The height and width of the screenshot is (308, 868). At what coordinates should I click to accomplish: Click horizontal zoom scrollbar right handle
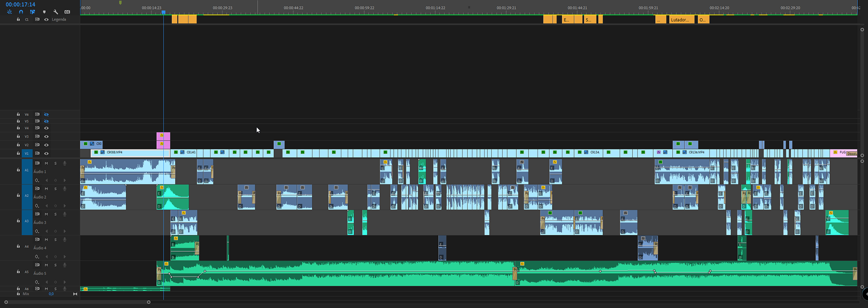[148, 302]
